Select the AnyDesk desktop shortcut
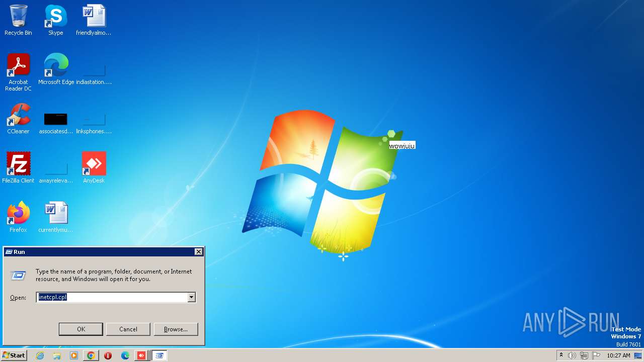The width and height of the screenshot is (644, 362). pos(94,168)
